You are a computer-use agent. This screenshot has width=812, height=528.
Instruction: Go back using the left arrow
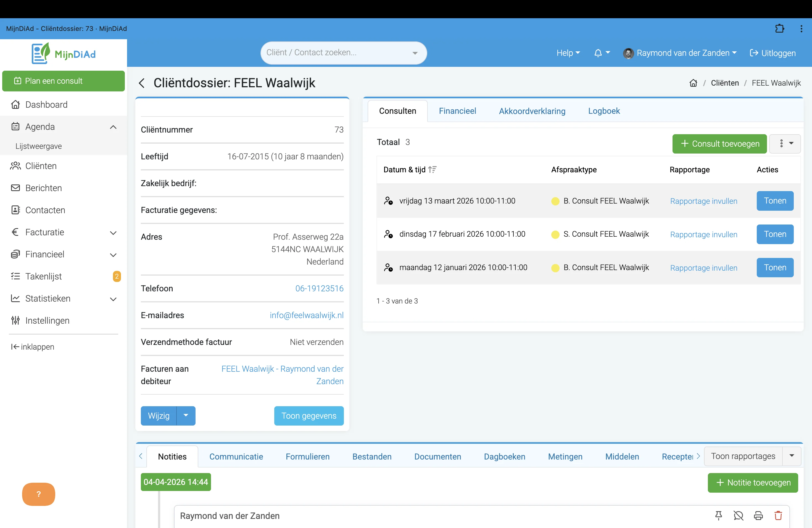click(x=142, y=83)
